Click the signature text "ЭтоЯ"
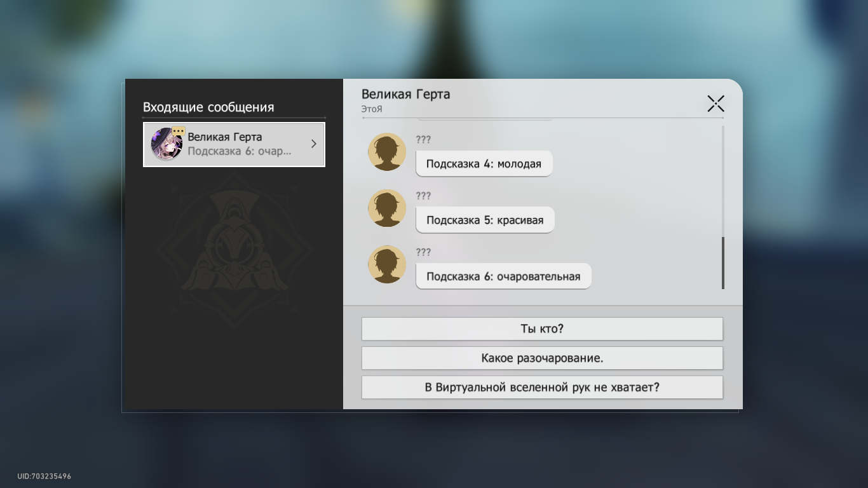The height and width of the screenshot is (488, 868). (372, 109)
